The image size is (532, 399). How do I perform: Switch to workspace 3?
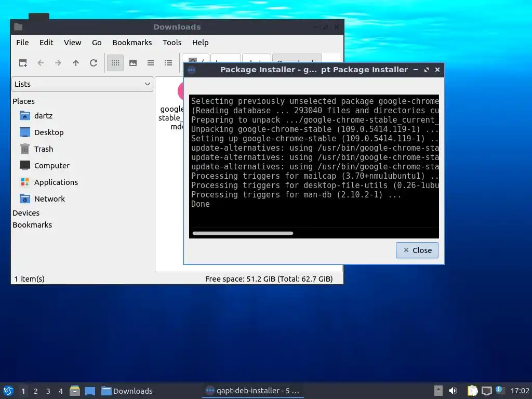(x=48, y=391)
